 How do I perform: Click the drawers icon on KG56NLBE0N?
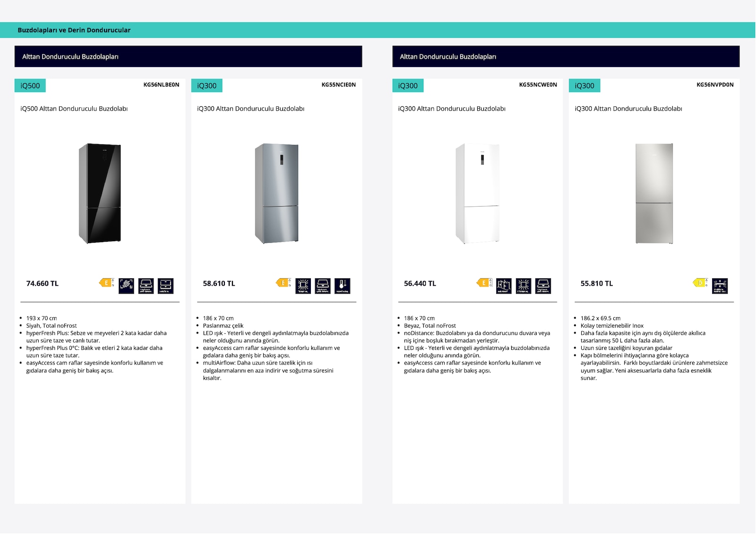(166, 286)
